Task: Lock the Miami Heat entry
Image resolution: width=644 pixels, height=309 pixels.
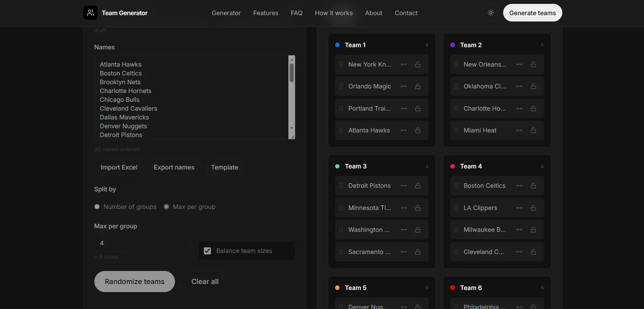Action: click(533, 130)
